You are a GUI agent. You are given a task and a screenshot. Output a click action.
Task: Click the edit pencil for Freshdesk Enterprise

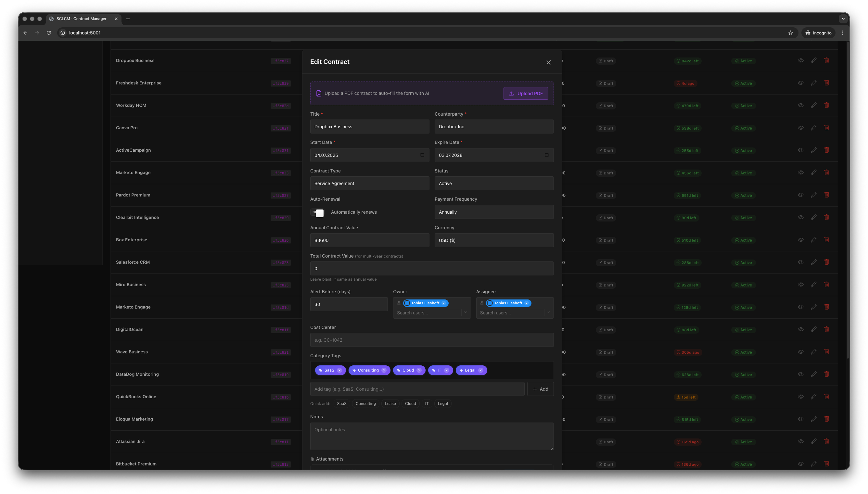[813, 82]
